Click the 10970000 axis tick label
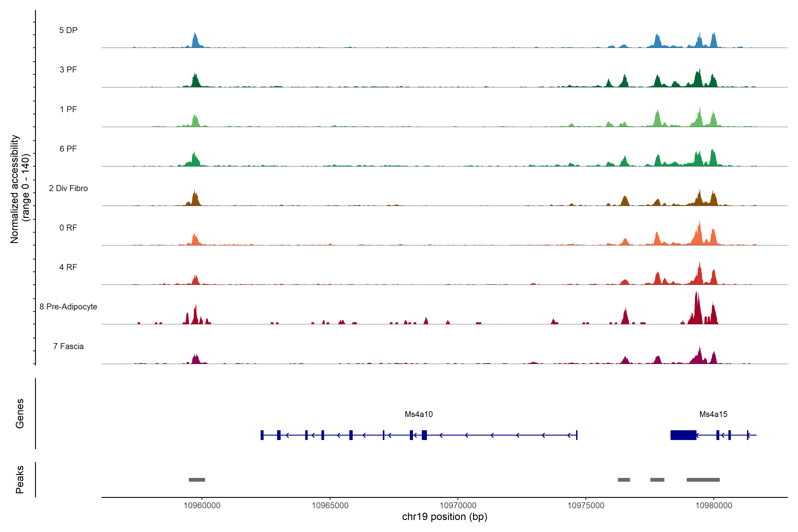Screen dimensions: 798x532 pos(458,505)
